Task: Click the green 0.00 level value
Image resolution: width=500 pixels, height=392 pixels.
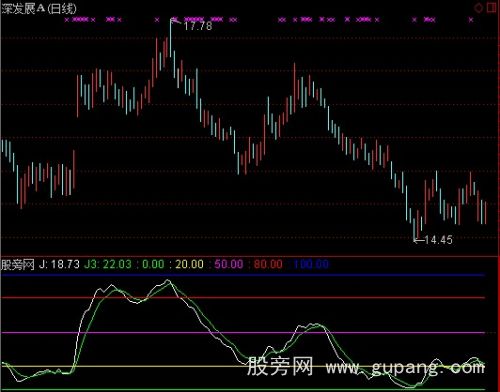Action: 153,264
